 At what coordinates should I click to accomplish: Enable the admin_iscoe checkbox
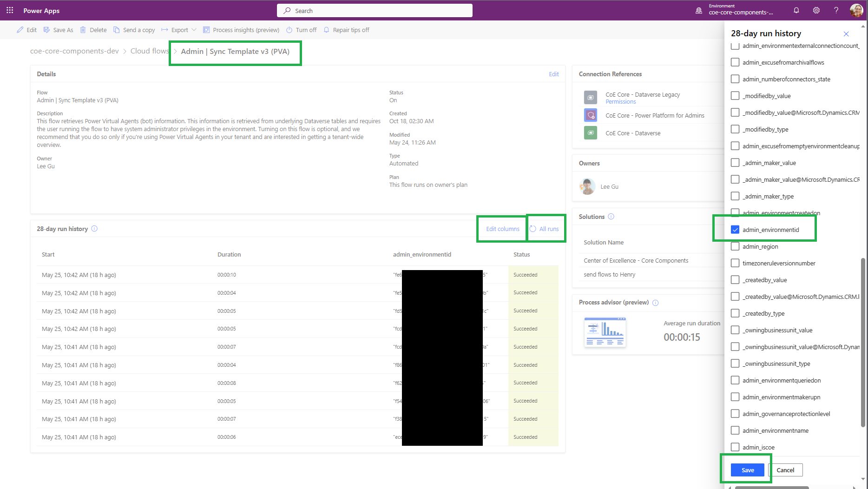point(735,447)
